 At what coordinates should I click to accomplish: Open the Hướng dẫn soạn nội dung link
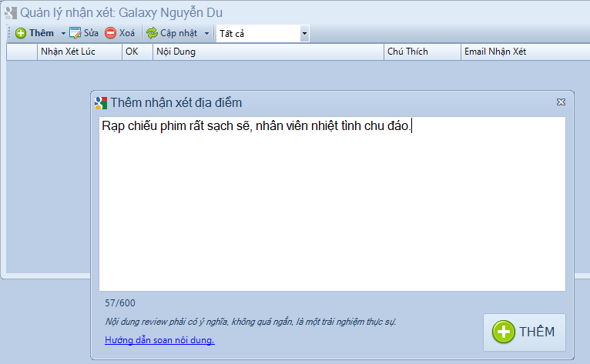159,340
